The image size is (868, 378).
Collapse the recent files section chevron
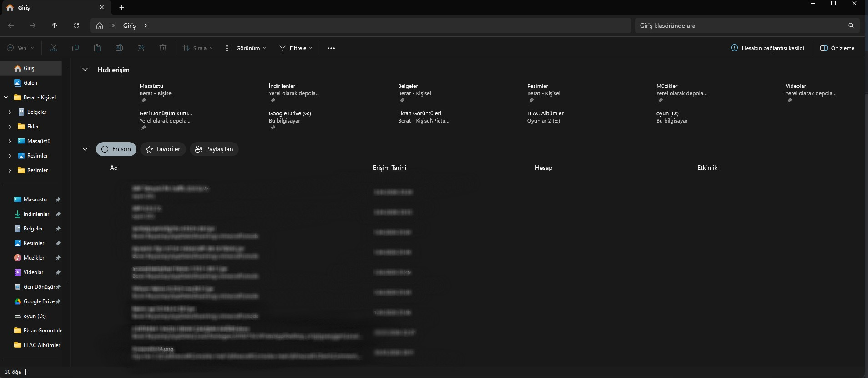(x=85, y=149)
